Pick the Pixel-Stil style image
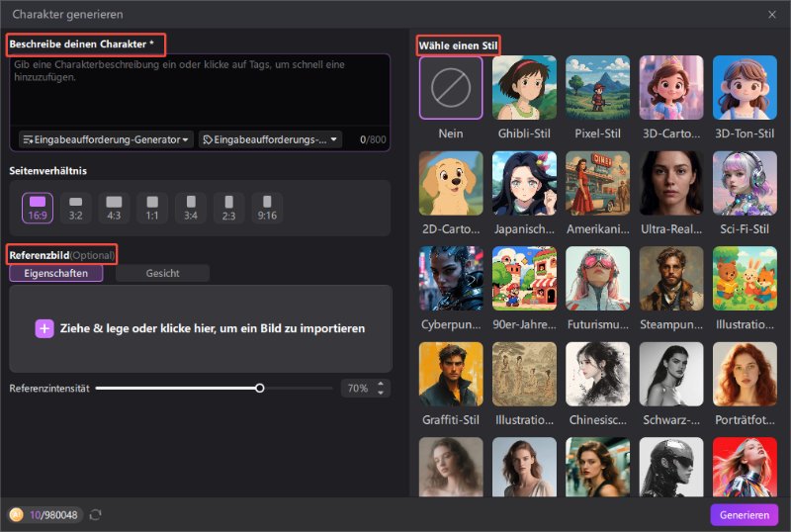Screen dimensions: 791x532 pyautogui.click(x=597, y=88)
